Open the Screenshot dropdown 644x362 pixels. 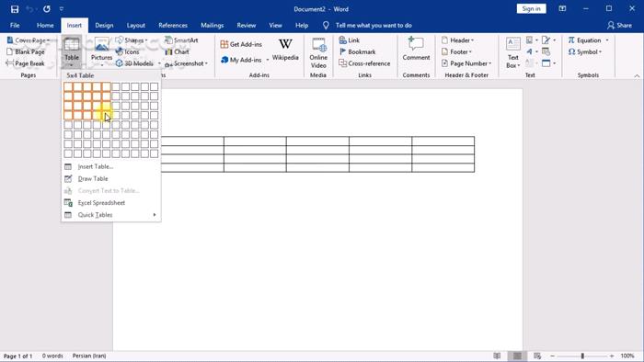[x=186, y=63]
